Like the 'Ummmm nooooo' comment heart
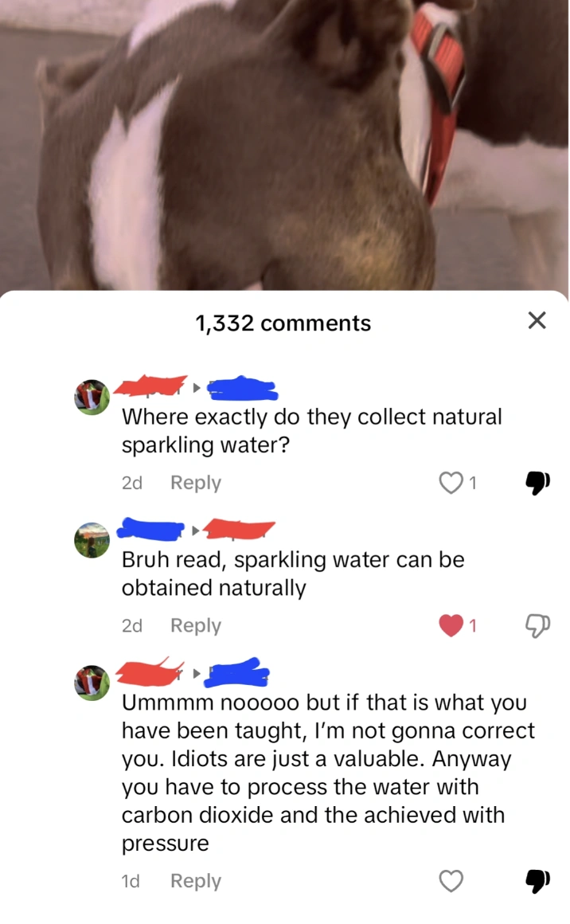Screen dimensions: 570x924 point(451,881)
